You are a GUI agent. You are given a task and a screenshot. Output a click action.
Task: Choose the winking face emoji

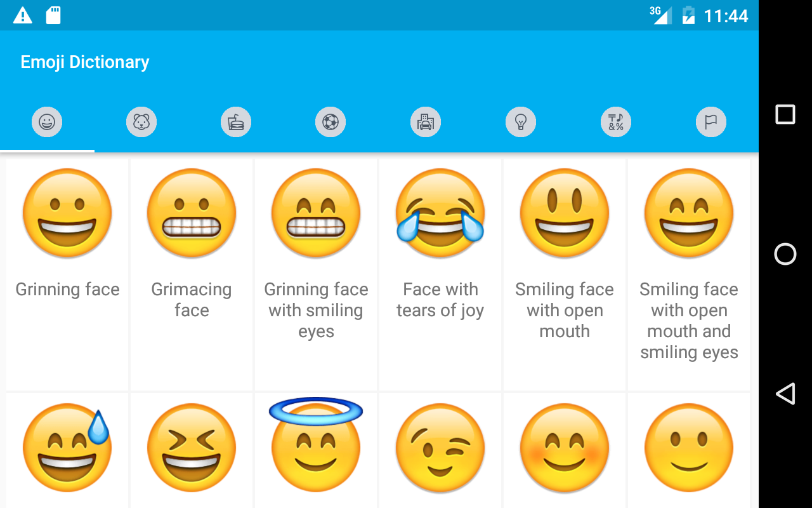(x=440, y=450)
